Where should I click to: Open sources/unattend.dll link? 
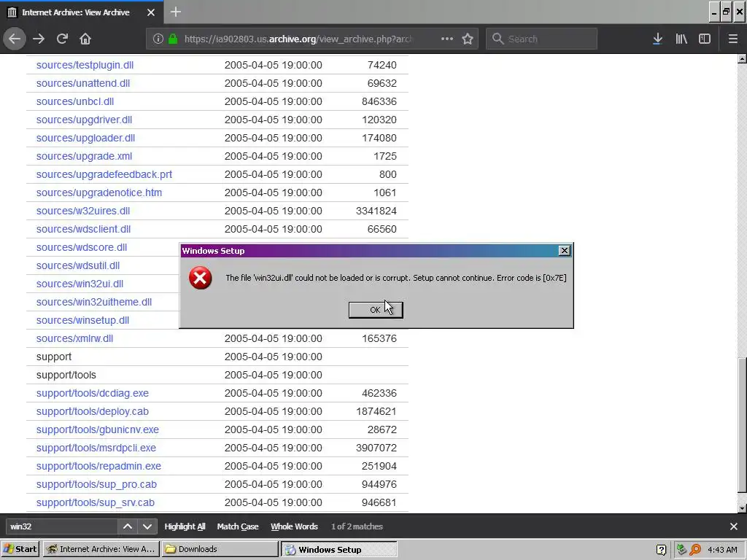pos(83,83)
